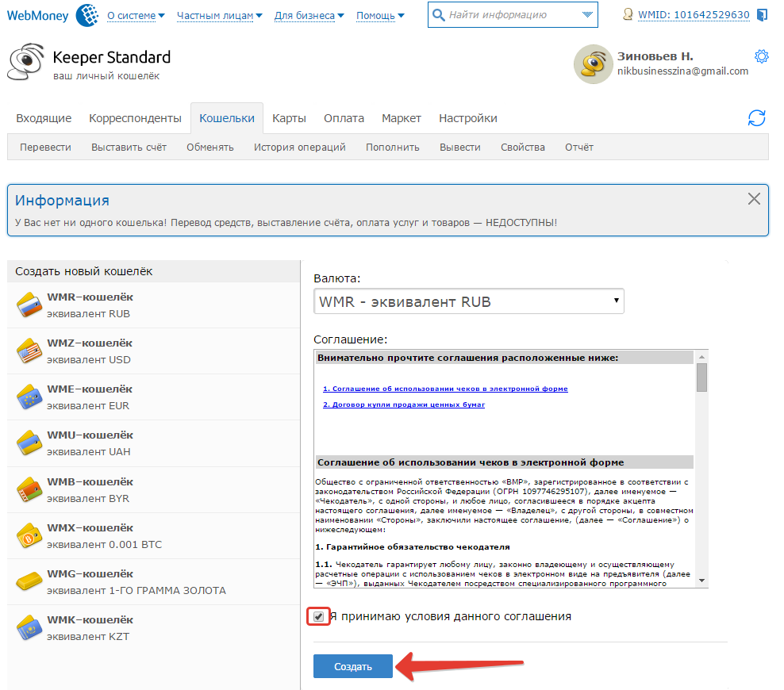Click the Создать button
Image resolution: width=784 pixels, height=690 pixels.
tap(353, 666)
